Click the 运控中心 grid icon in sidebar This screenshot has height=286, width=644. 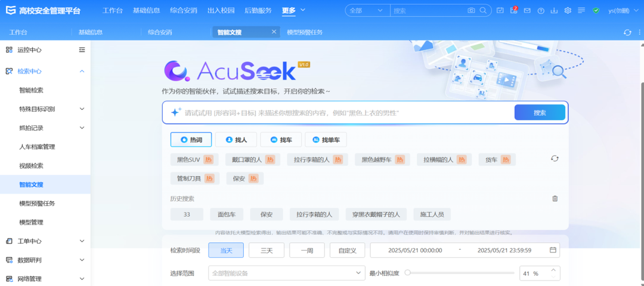[x=8, y=50]
